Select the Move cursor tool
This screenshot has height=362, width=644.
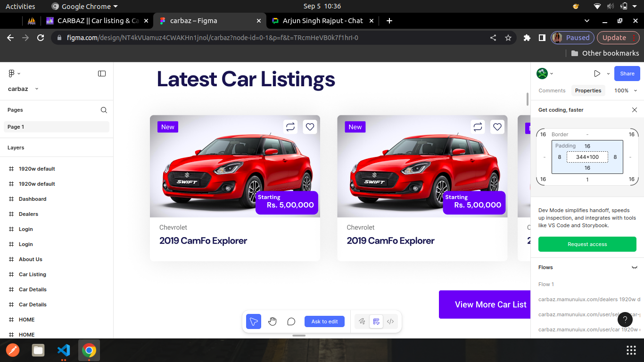[x=254, y=321]
